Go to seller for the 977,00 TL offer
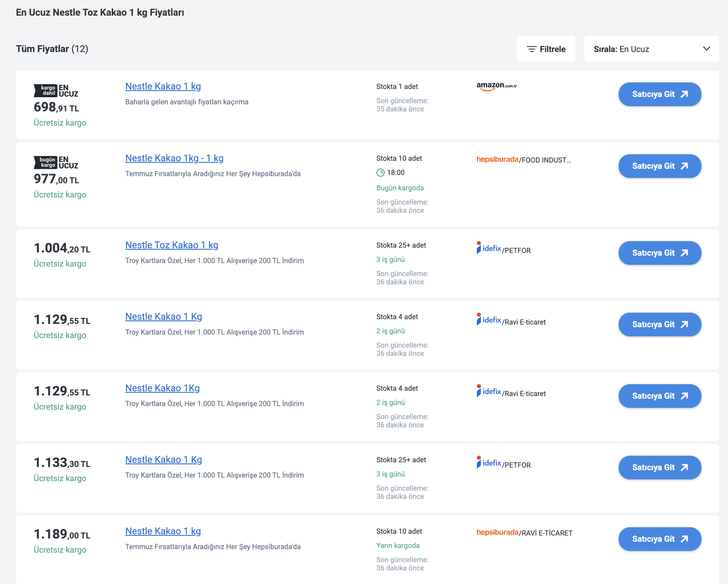The width and height of the screenshot is (728, 584). [x=660, y=166]
